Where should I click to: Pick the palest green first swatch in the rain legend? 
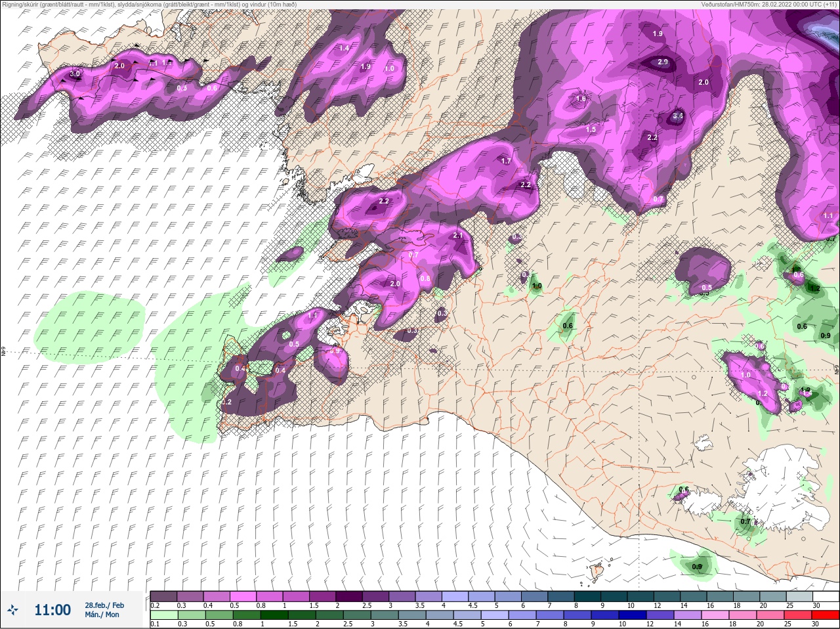click(163, 615)
